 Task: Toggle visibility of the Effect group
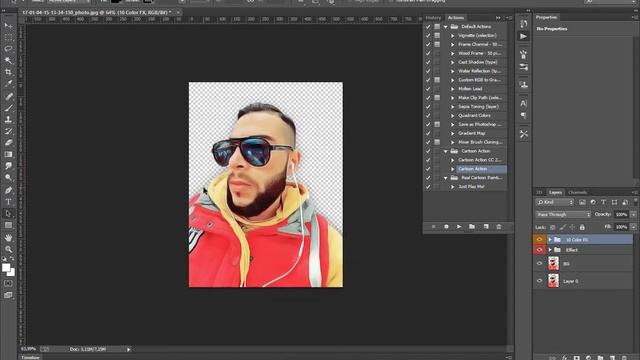539,250
